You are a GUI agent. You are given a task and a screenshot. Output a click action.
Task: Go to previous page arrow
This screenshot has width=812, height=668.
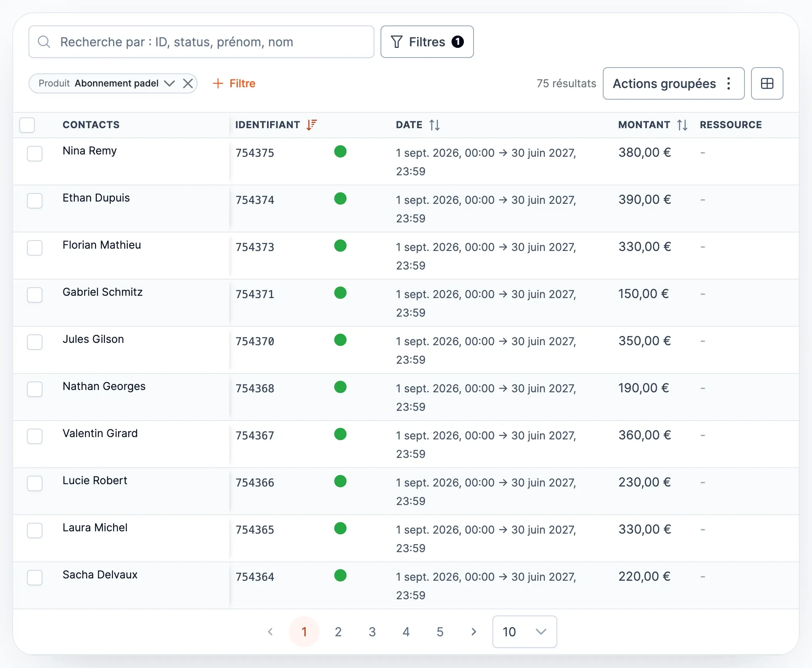click(x=270, y=632)
